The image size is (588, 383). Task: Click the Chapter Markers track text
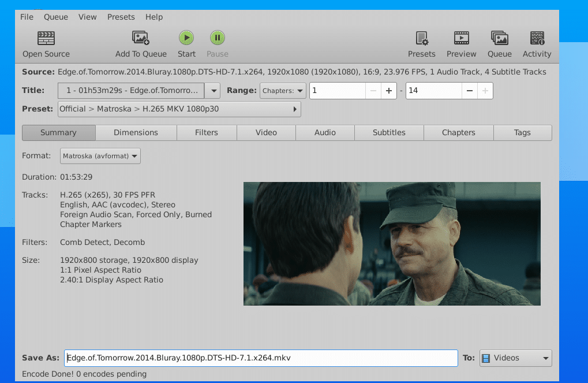click(x=91, y=224)
